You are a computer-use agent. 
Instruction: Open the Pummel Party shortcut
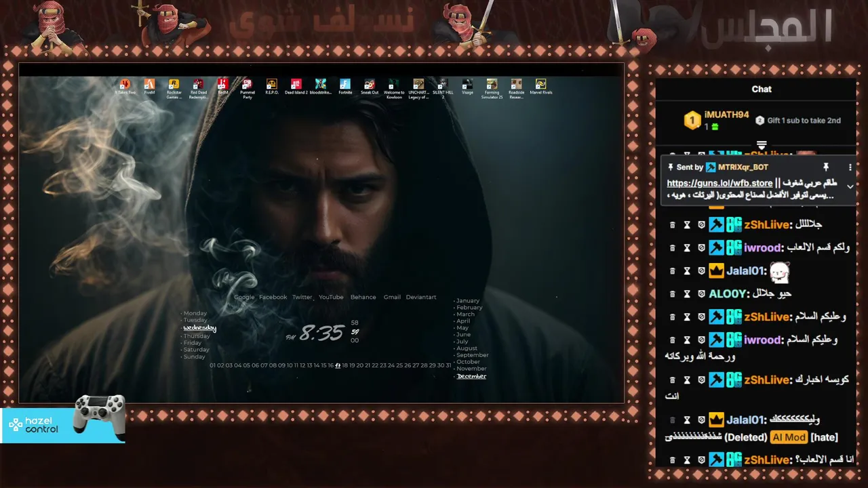click(x=247, y=88)
